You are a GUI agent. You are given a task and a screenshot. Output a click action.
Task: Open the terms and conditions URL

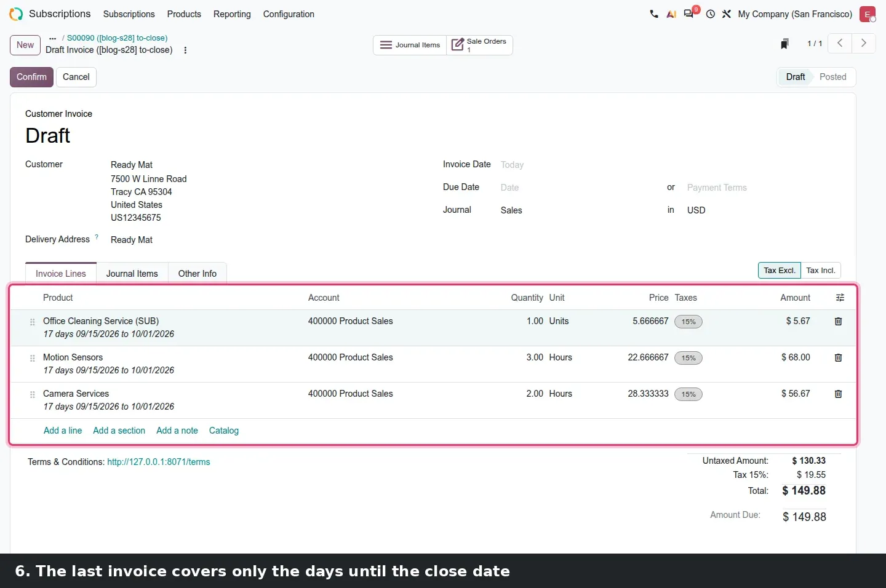159,462
